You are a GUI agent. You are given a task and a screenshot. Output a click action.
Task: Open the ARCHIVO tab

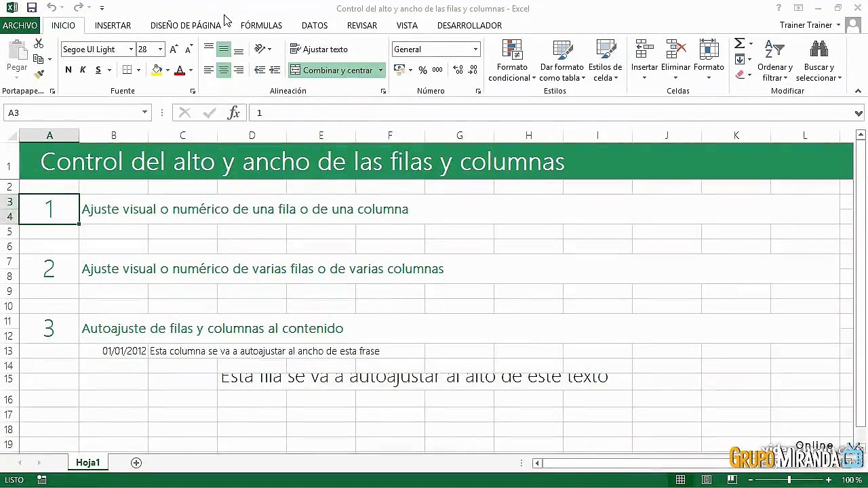[20, 25]
